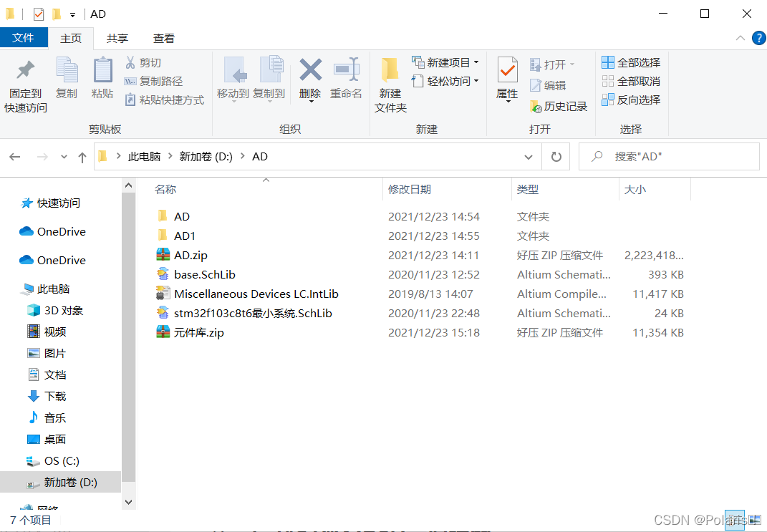767x532 pixels.
Task: Collapse the ribbon with the chevron
Action: coord(741,38)
